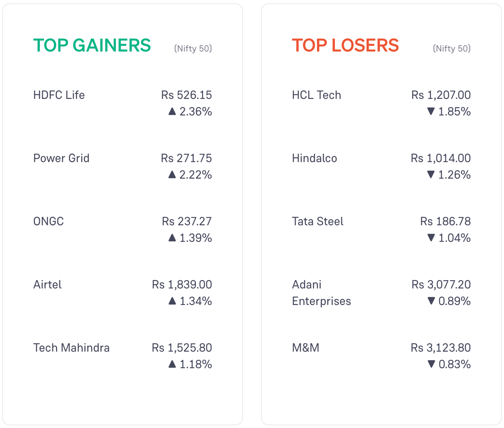Click the M&M price Rs 3,123.80
Image resolution: width=504 pixels, height=428 pixels.
tap(441, 348)
